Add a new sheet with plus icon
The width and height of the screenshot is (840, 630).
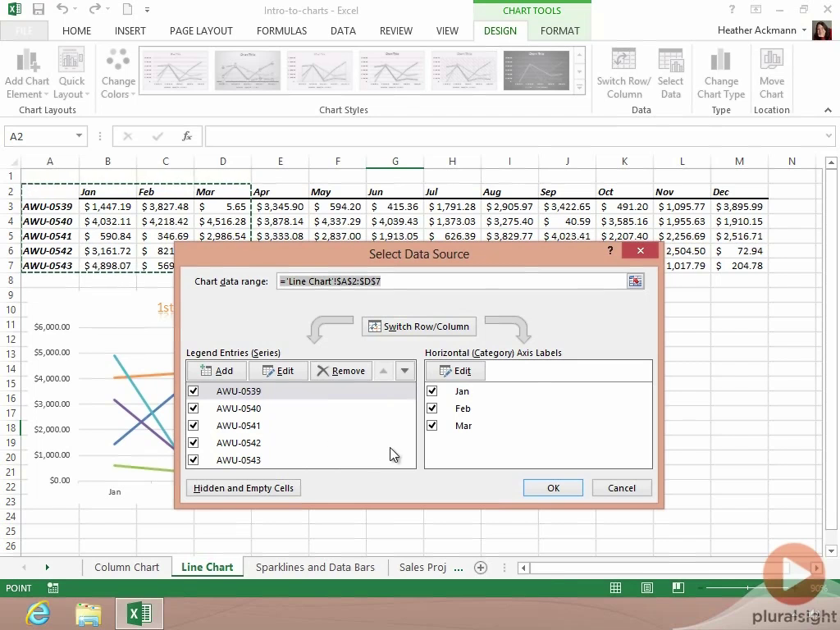481,568
